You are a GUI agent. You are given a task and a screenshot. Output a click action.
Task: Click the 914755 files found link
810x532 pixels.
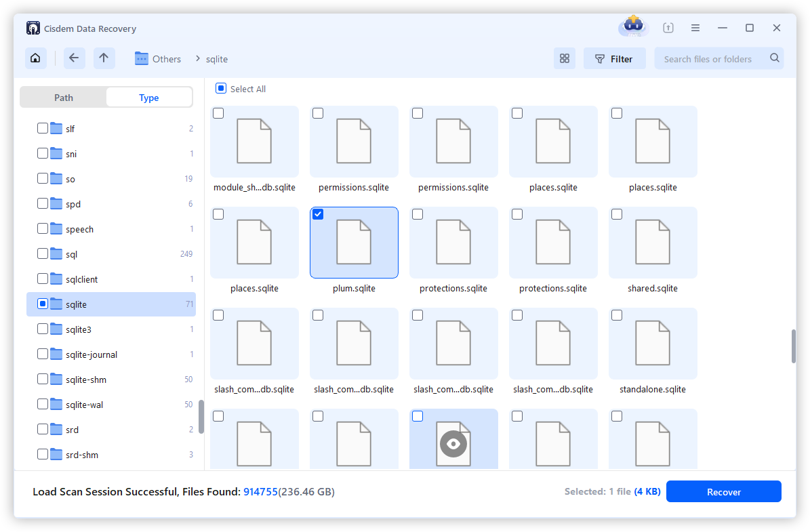click(x=260, y=491)
